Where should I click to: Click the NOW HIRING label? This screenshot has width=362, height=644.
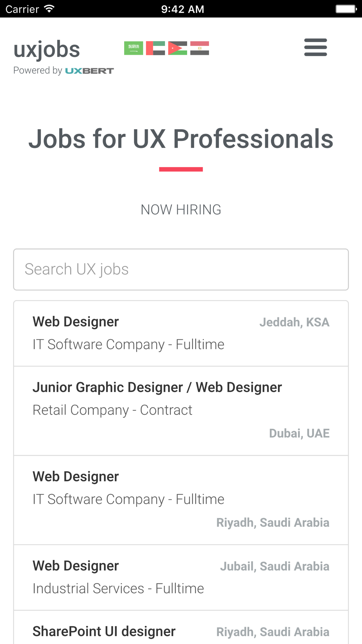(x=181, y=210)
